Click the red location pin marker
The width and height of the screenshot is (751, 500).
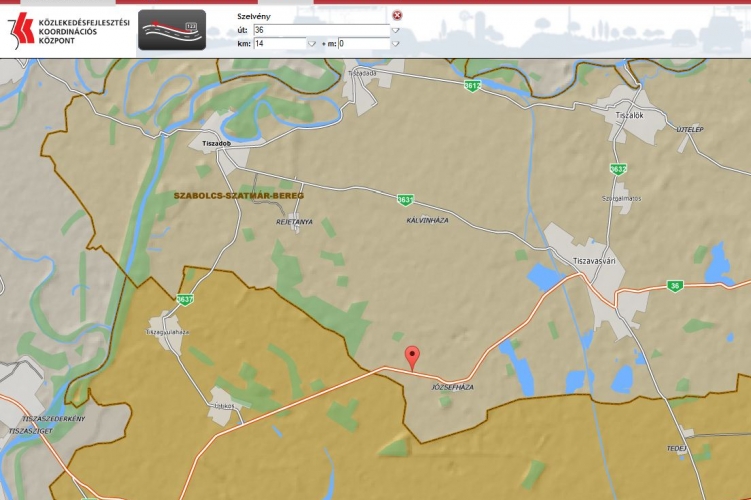coord(412,358)
